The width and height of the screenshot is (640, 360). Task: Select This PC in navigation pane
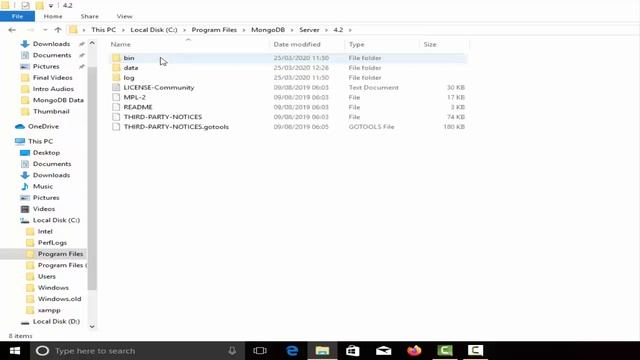[40, 141]
